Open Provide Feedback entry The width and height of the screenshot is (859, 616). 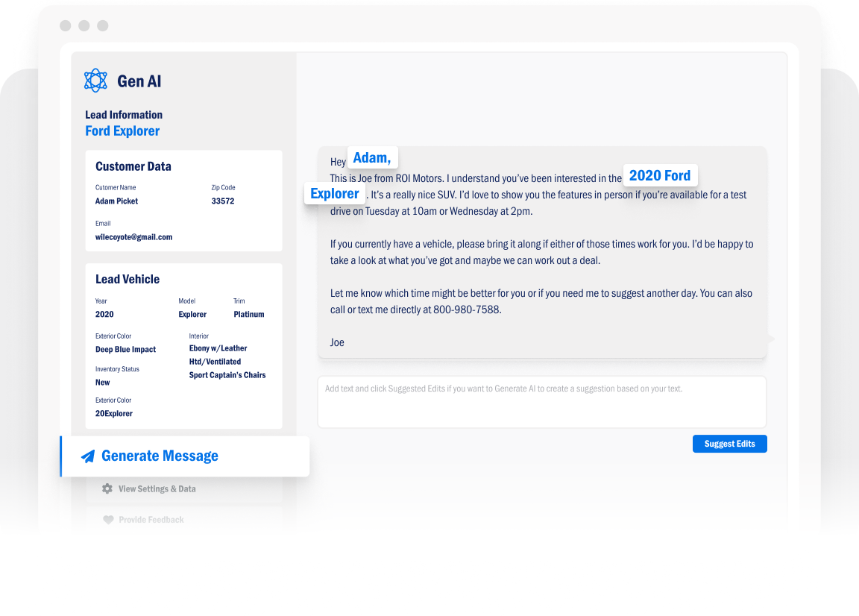(x=151, y=520)
